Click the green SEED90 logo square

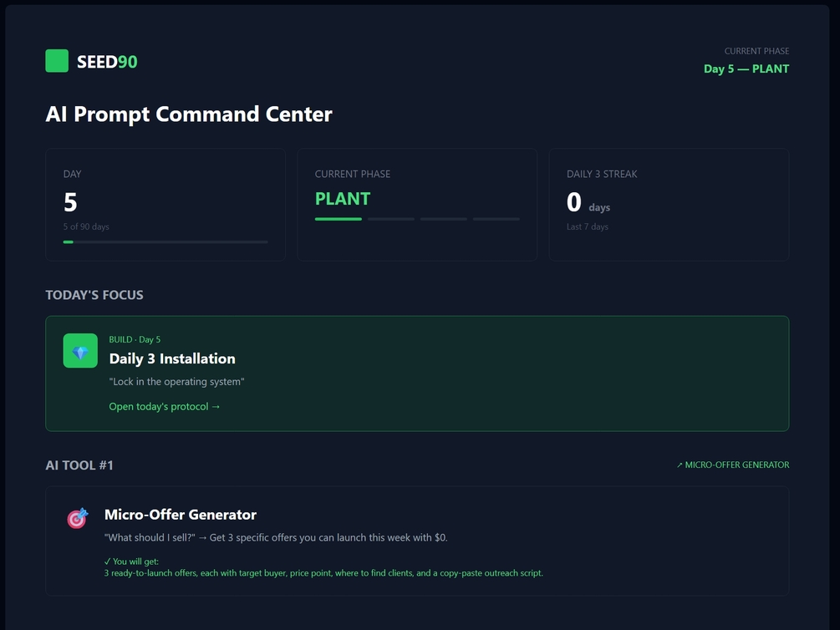pos(57,61)
